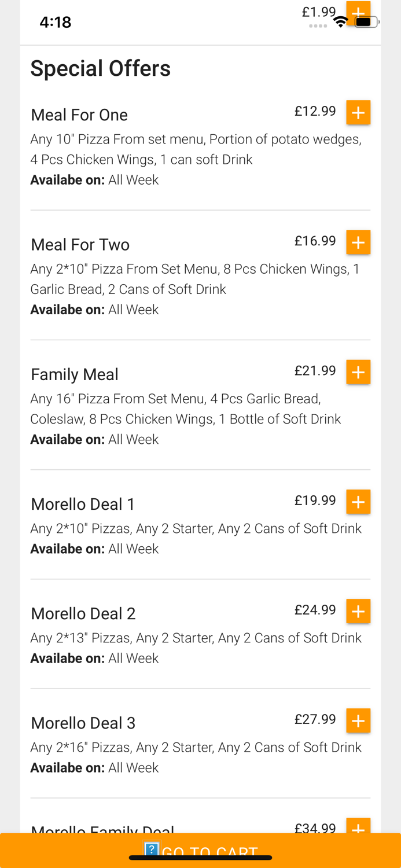Tap the battery indicator in the status bar

tap(366, 21)
